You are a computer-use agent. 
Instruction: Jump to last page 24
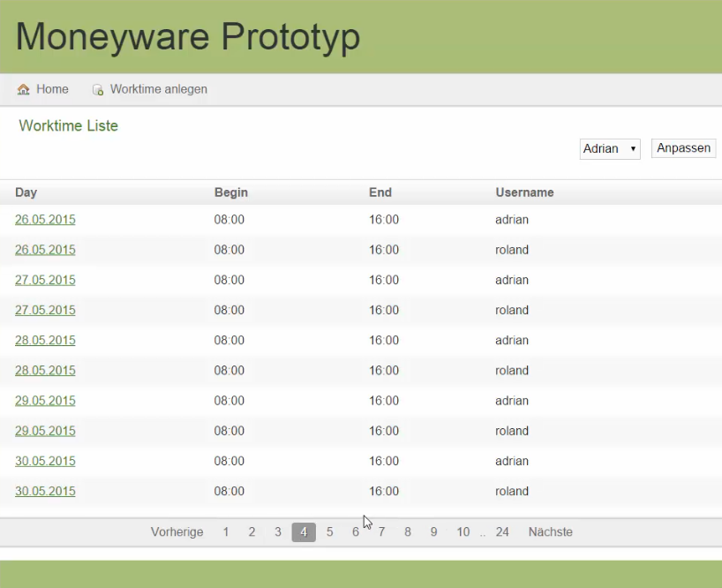point(502,531)
